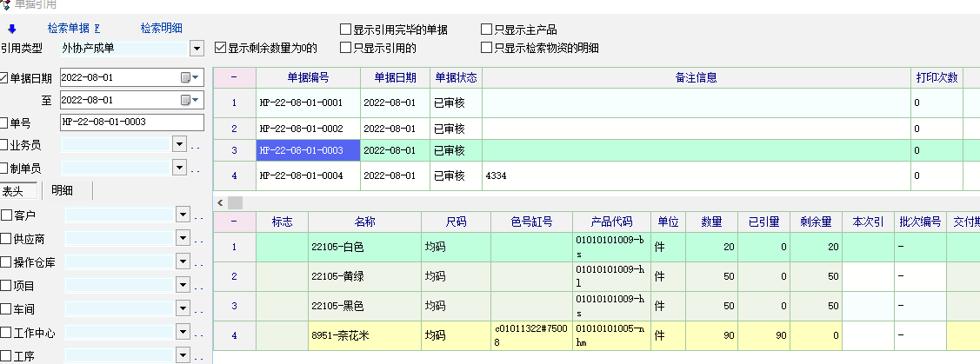Open calendar picker for end date 至
This screenshot has height=364, width=980.
[185, 100]
